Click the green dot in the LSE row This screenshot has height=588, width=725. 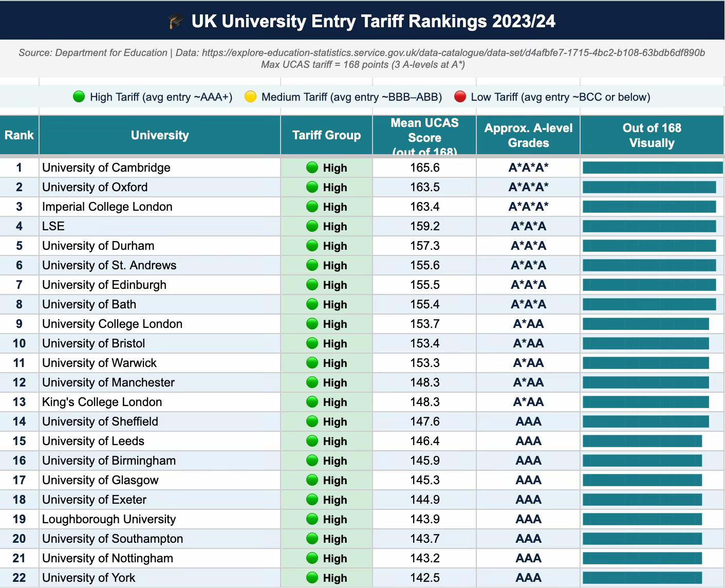coord(312,226)
